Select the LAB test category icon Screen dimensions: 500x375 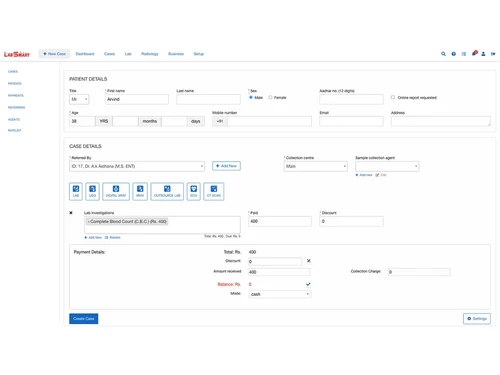(76, 191)
